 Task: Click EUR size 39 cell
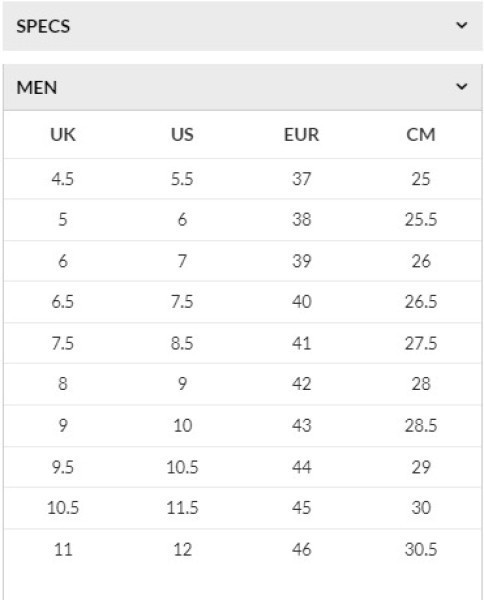coord(301,261)
